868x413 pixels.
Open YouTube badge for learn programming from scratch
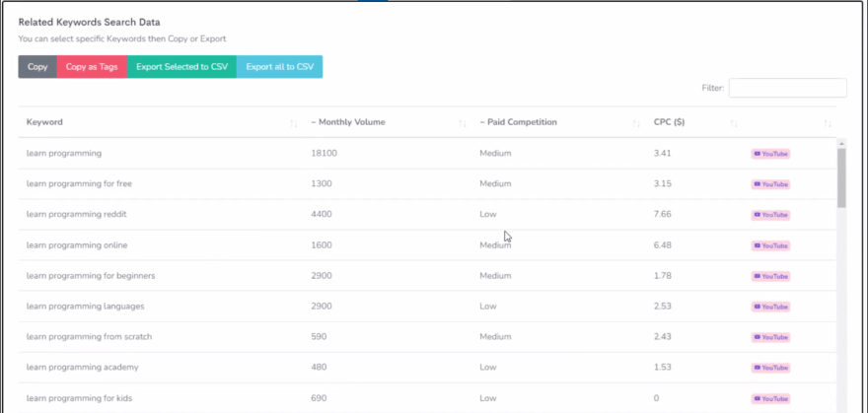point(770,337)
